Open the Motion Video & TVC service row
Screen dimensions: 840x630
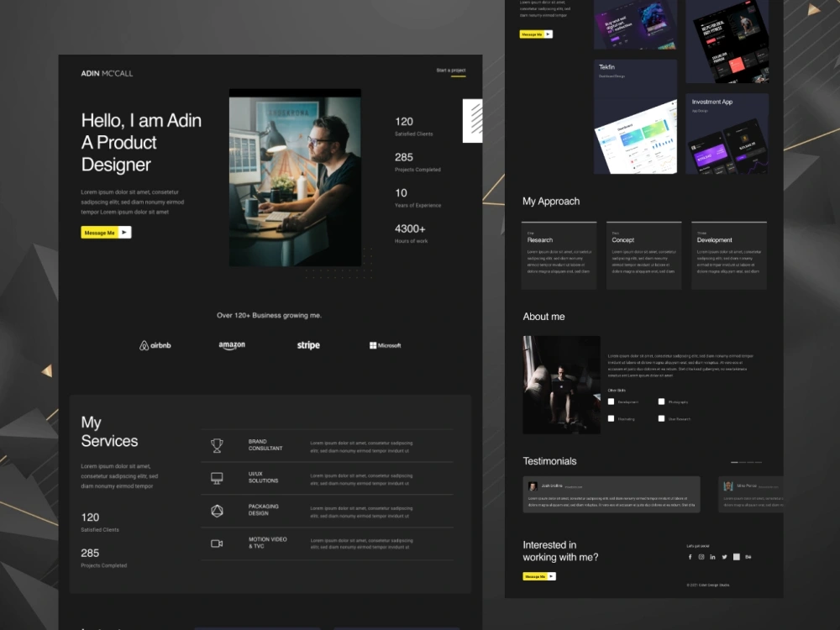point(327,543)
